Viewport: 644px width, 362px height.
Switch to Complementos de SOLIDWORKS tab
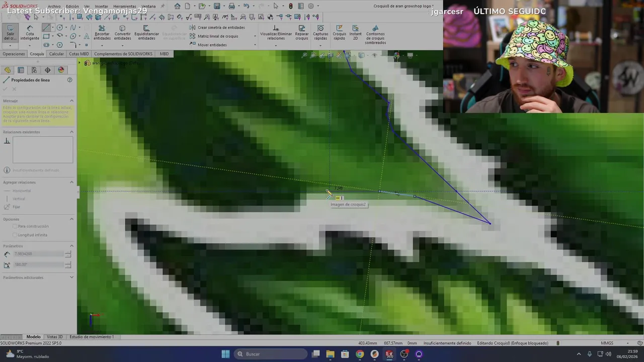pos(123,54)
